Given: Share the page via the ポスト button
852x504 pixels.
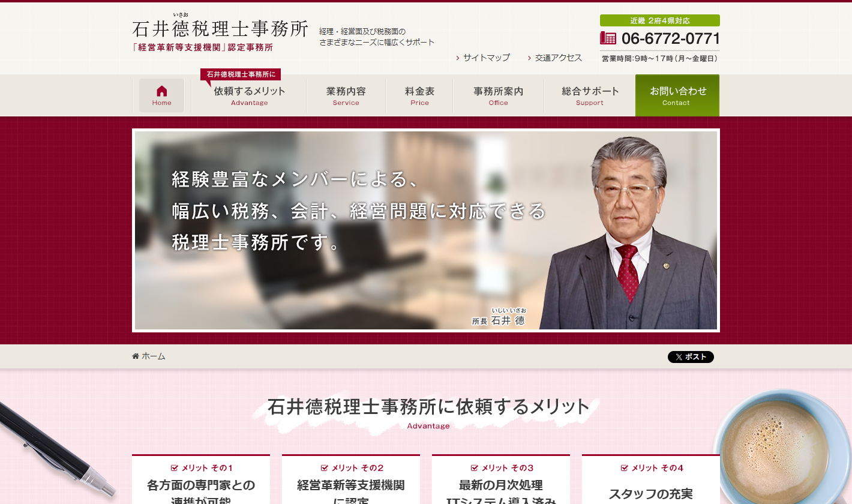Looking at the screenshot, I should pyautogui.click(x=691, y=356).
